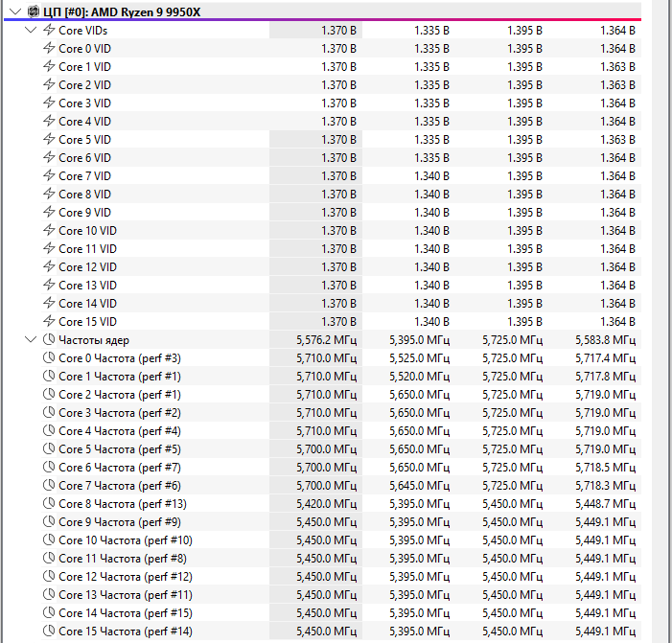The height and width of the screenshot is (643, 672).
Task: Select Core 7 Частота (perf #6) row
Action: [x=341, y=485]
